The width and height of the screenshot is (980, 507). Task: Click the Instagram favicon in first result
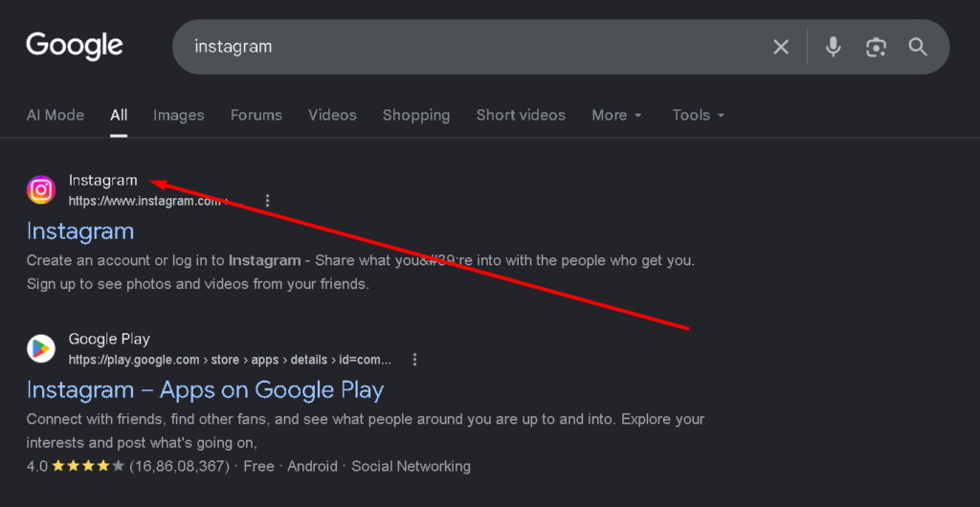(x=41, y=189)
